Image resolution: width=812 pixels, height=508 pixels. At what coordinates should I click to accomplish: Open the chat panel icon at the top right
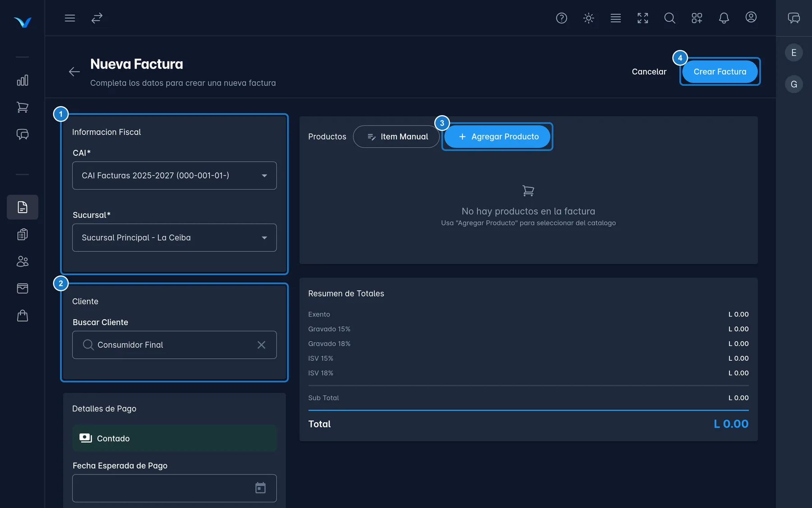click(x=794, y=18)
